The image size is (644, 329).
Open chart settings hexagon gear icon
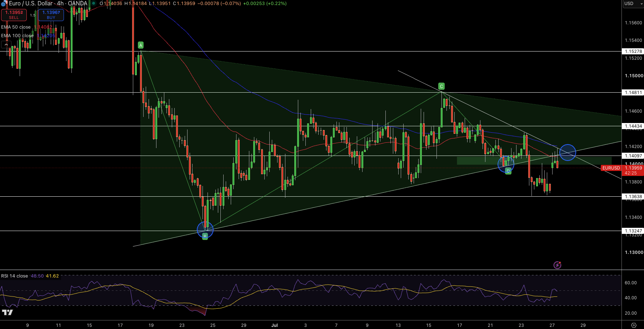[634, 325]
